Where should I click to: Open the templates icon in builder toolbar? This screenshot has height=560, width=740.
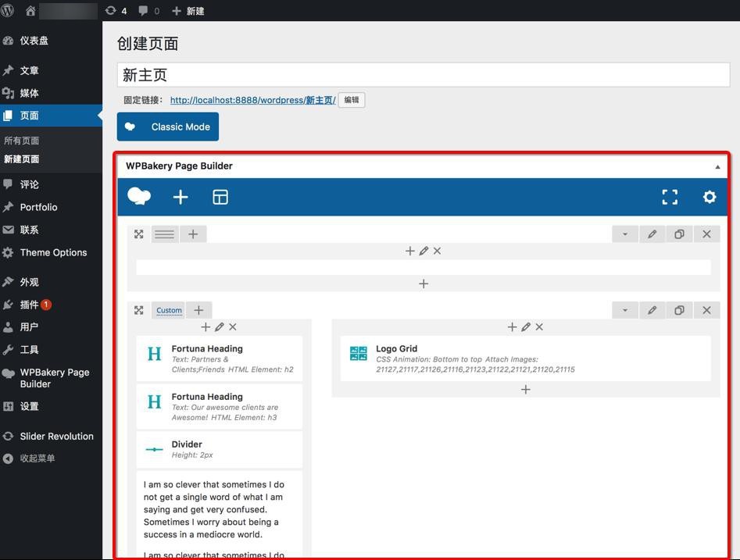(x=220, y=197)
